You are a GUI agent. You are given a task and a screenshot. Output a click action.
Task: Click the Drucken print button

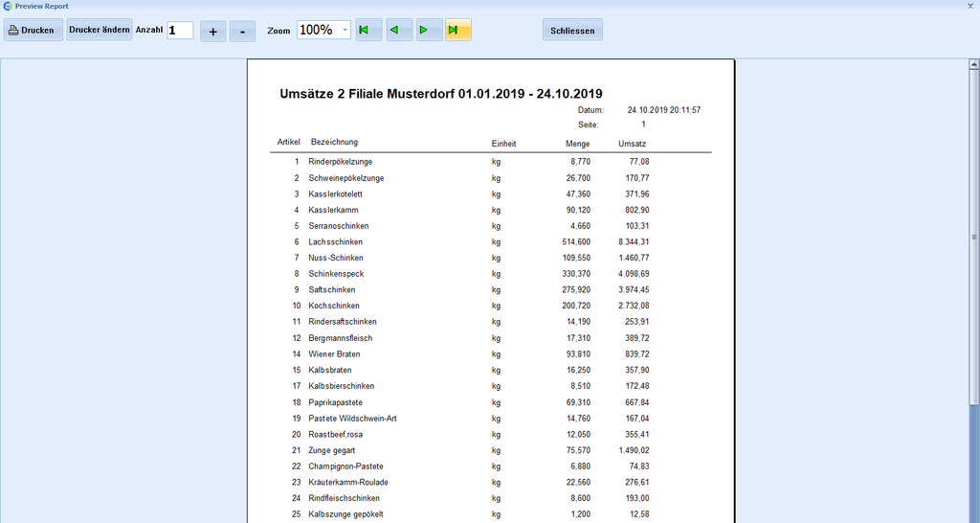coord(33,30)
